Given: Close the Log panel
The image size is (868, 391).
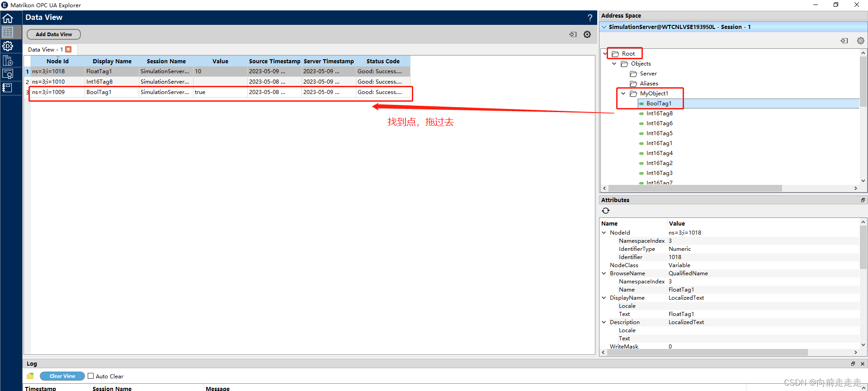Looking at the screenshot, I should 862,363.
